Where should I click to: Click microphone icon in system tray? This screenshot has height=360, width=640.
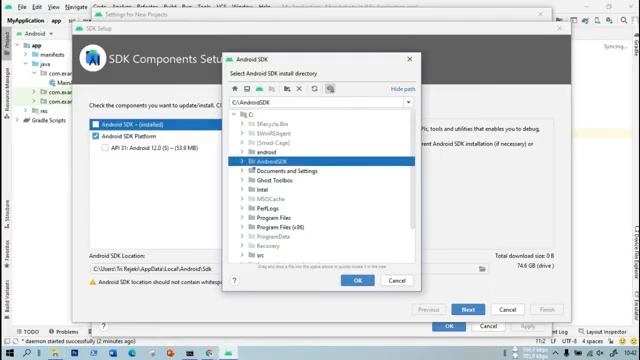point(567,353)
